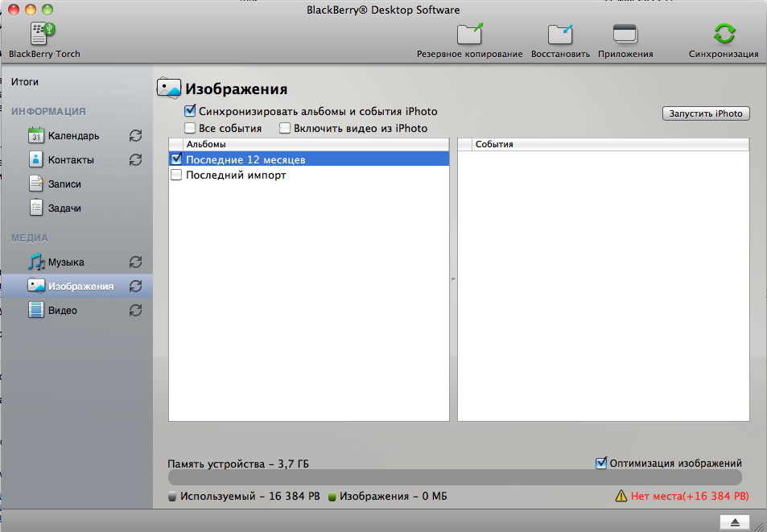This screenshot has width=767, height=532.
Task: Select the Записи notes icon
Action: [x=36, y=184]
